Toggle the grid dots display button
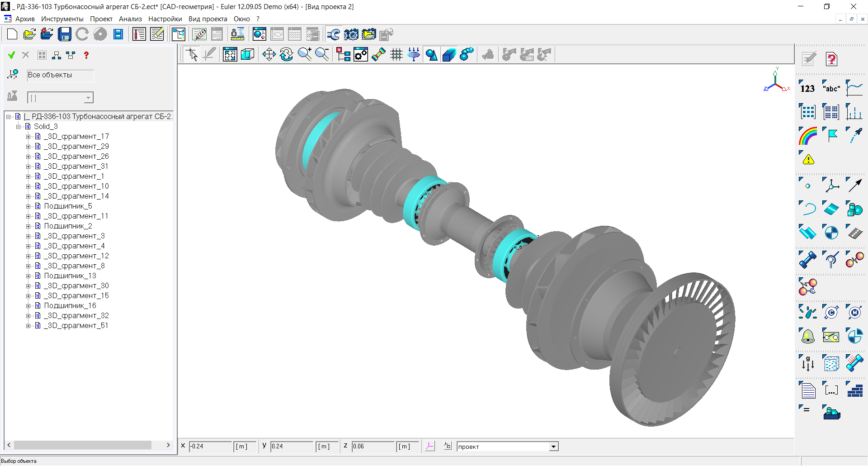The height and width of the screenshot is (466, 868). point(396,55)
